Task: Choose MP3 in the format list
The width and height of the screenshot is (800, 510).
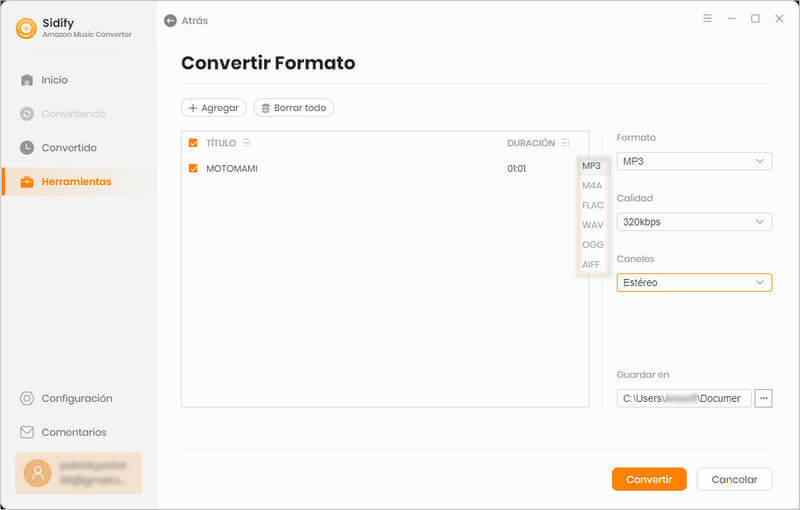Action: (591, 166)
